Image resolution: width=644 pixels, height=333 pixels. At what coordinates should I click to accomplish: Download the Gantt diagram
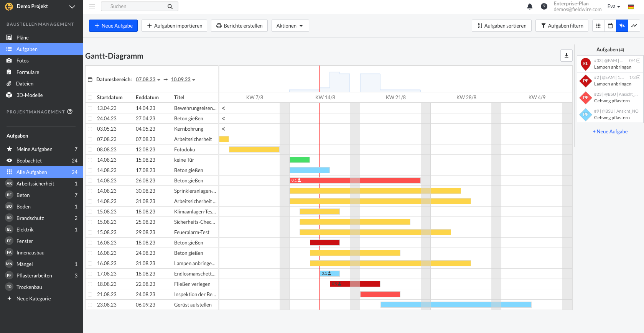coord(566,56)
